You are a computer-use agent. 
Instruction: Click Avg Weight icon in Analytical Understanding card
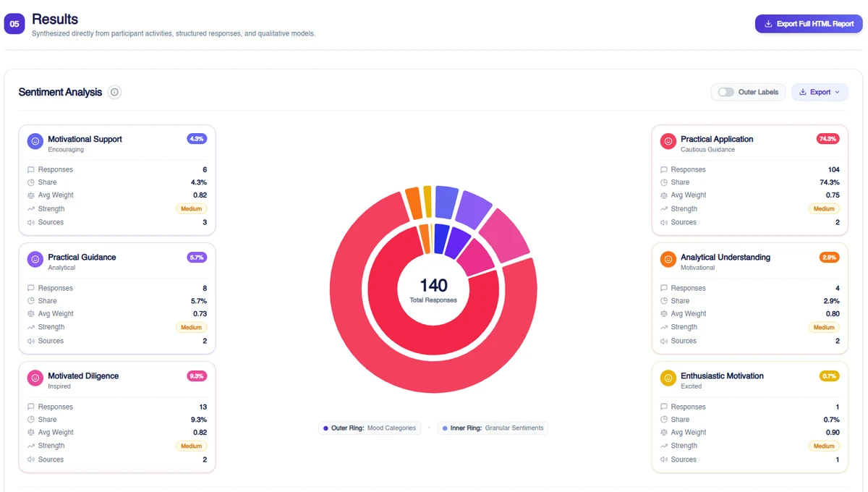[664, 314]
